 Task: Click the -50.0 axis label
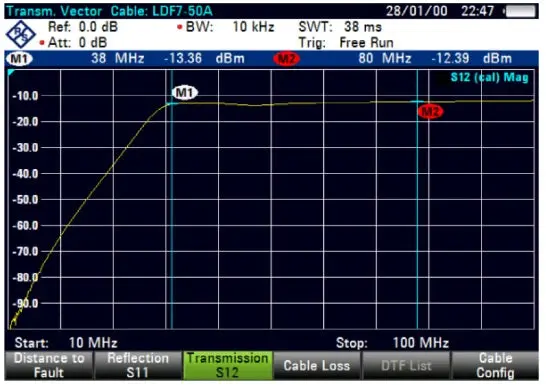pyautogui.click(x=25, y=200)
